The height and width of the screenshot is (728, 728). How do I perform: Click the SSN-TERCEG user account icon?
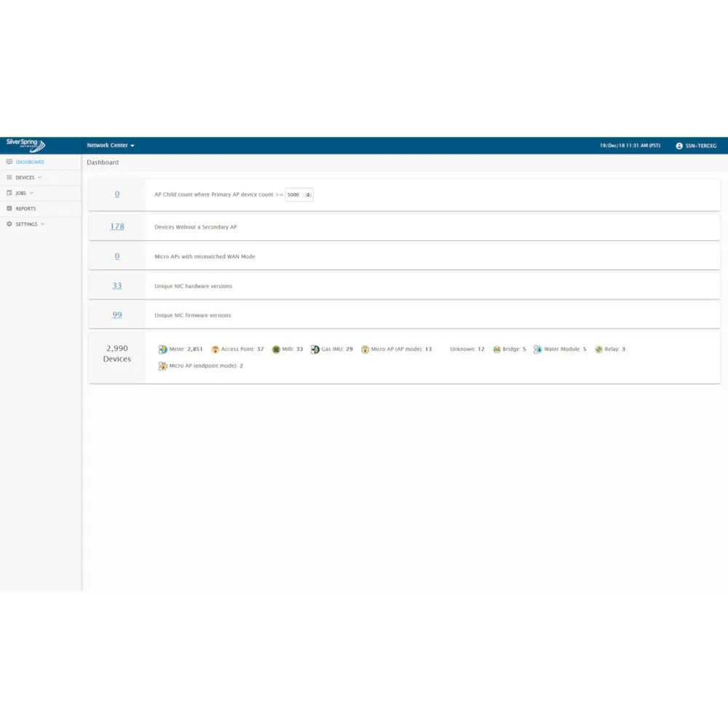click(679, 145)
